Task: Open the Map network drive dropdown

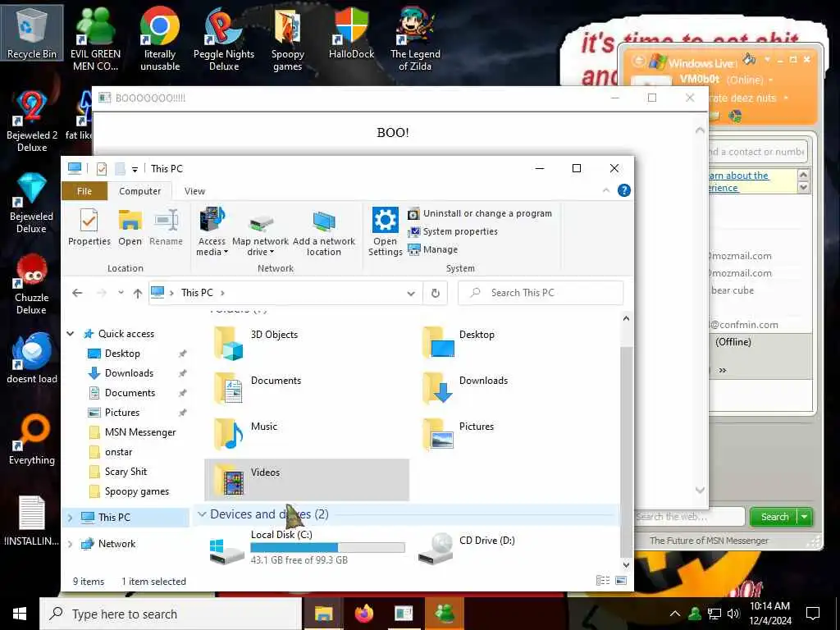Action: 260,232
